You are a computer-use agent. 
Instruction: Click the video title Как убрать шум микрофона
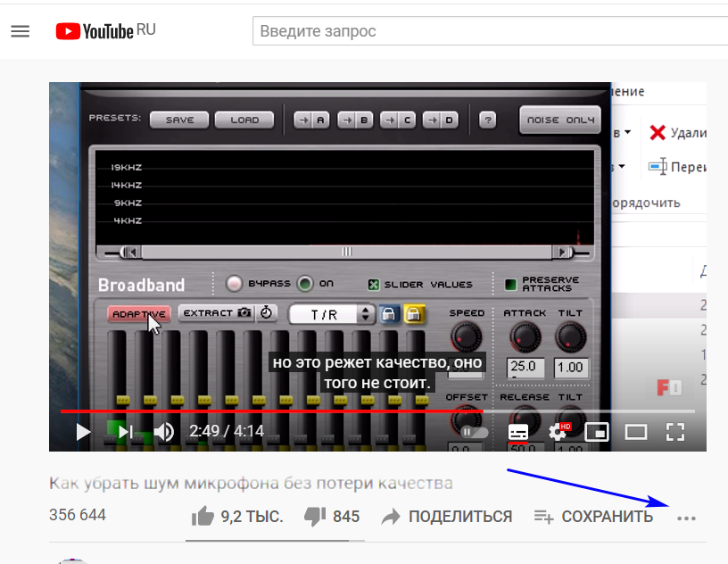point(251,483)
